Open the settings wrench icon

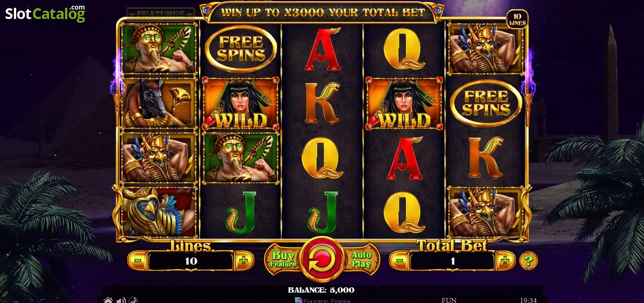(x=133, y=300)
